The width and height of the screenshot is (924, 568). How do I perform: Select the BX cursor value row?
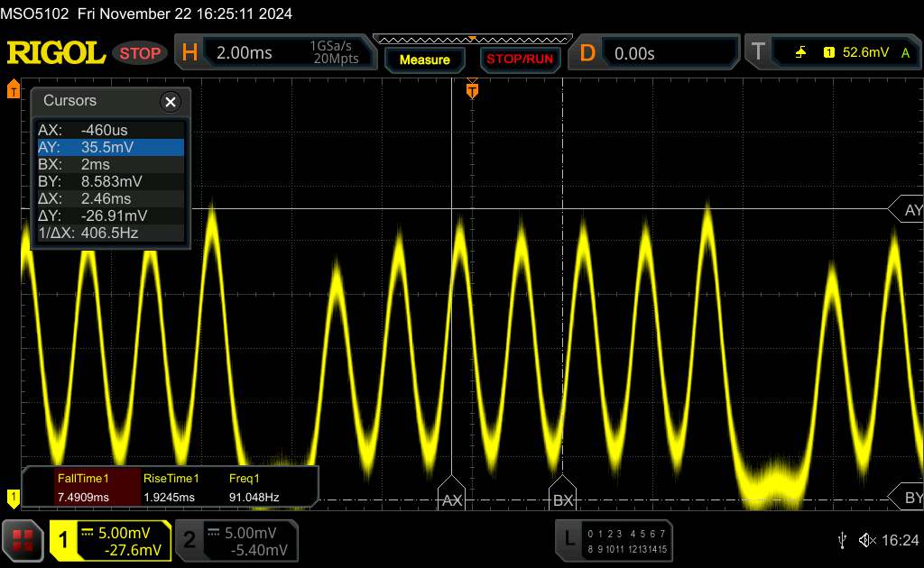coord(110,164)
